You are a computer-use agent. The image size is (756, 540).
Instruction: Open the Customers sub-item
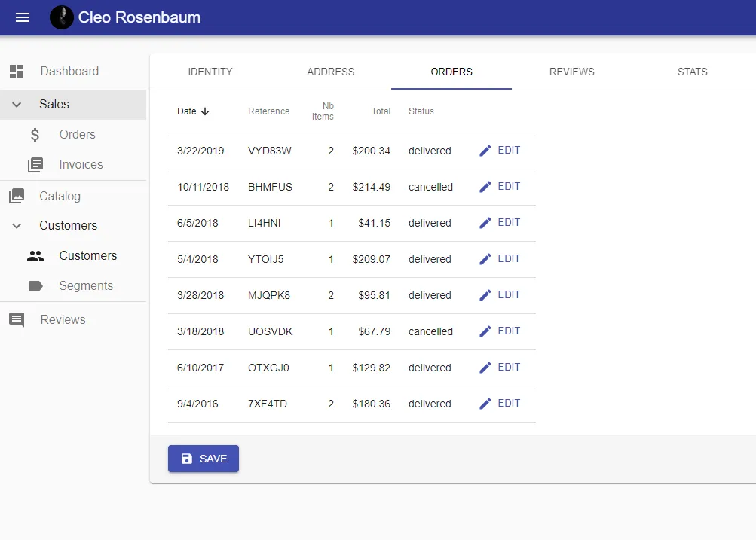tap(87, 256)
